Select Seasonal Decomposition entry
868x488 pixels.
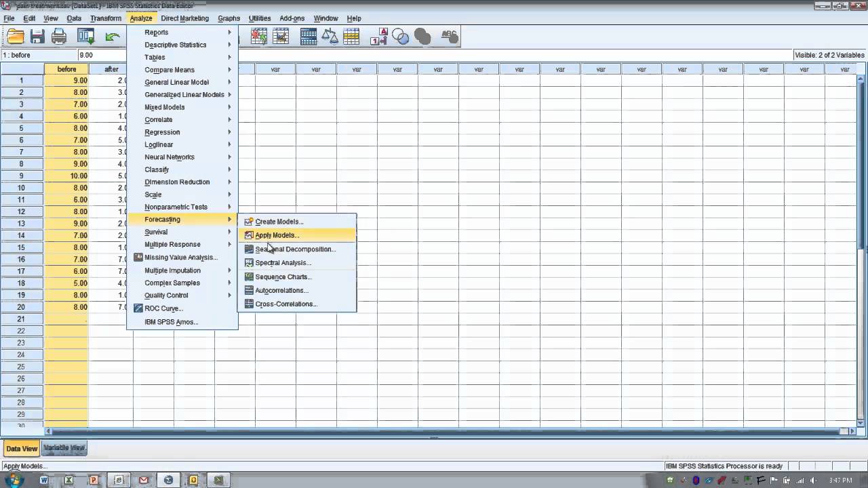click(x=297, y=249)
